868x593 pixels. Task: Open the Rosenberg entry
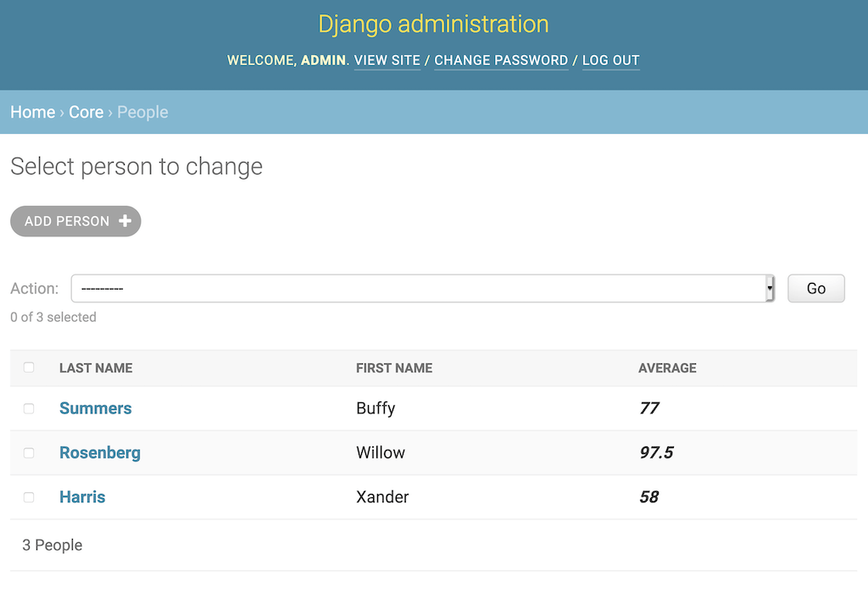(100, 452)
